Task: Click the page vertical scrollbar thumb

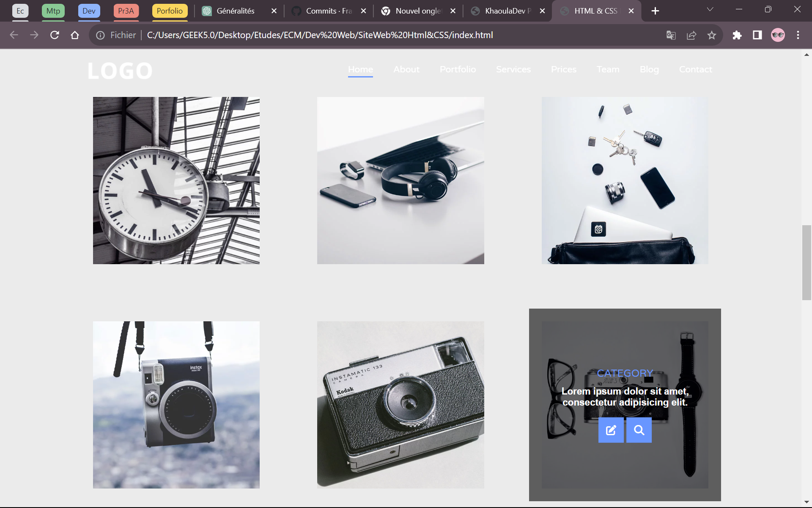Action: point(807,262)
